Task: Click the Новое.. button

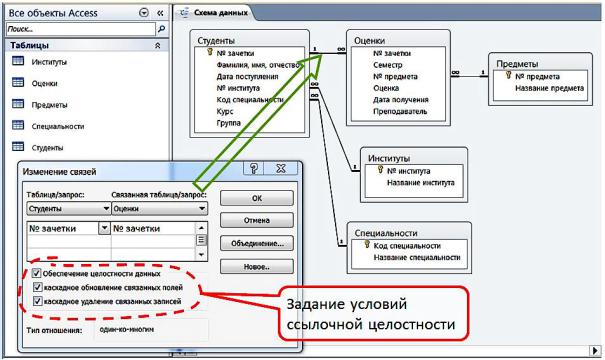Action: click(x=257, y=267)
